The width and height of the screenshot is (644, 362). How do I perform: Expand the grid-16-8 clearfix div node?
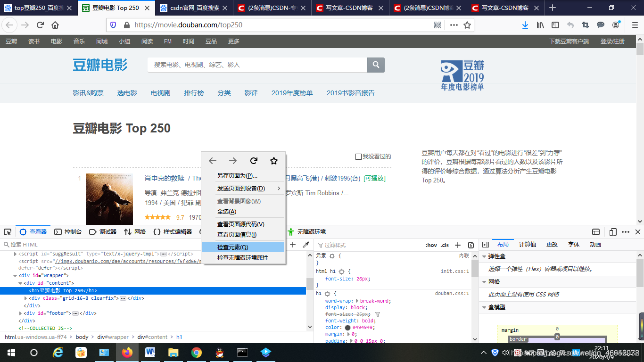tap(25, 298)
